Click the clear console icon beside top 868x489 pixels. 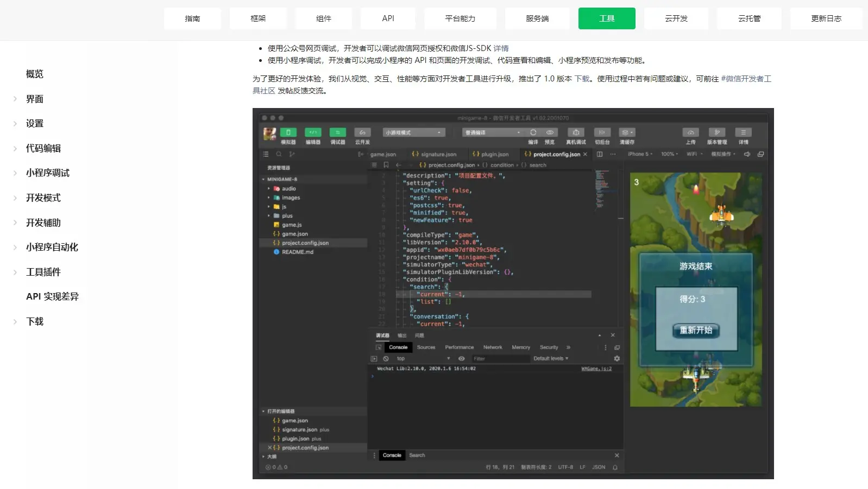pos(386,359)
